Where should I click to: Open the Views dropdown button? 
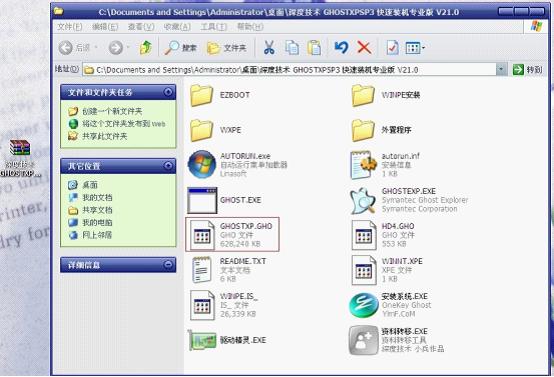415,48
